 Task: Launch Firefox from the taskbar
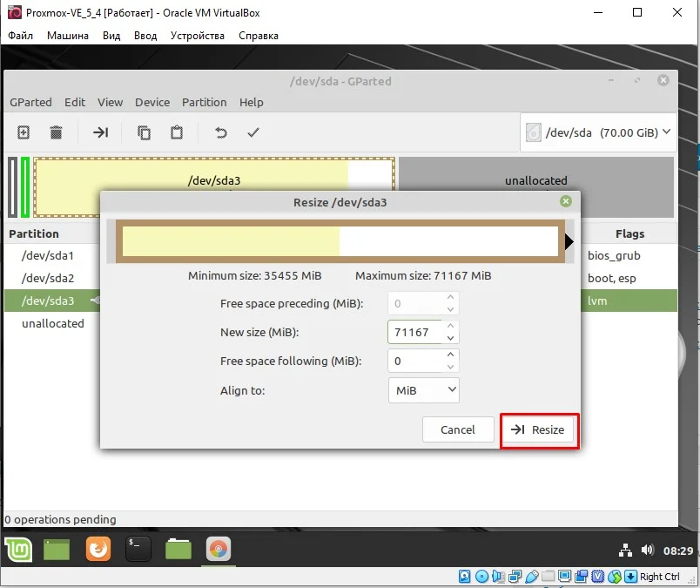98,549
